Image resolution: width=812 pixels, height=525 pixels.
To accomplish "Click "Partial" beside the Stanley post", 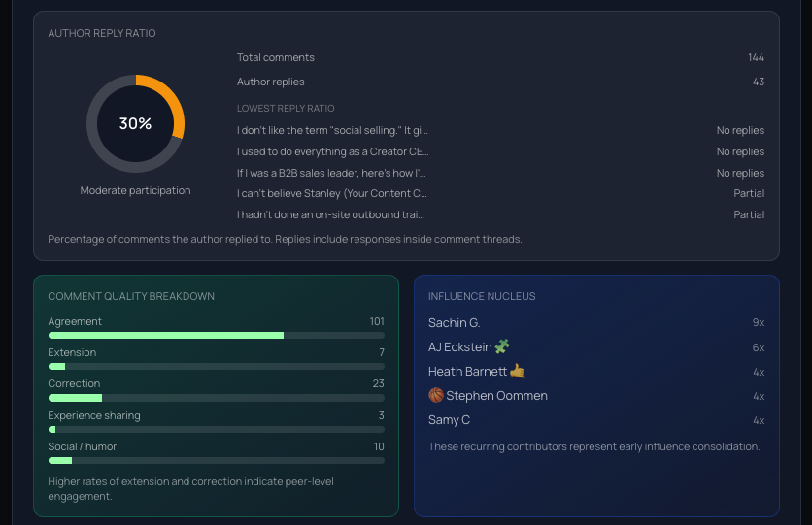I will 749,193.
